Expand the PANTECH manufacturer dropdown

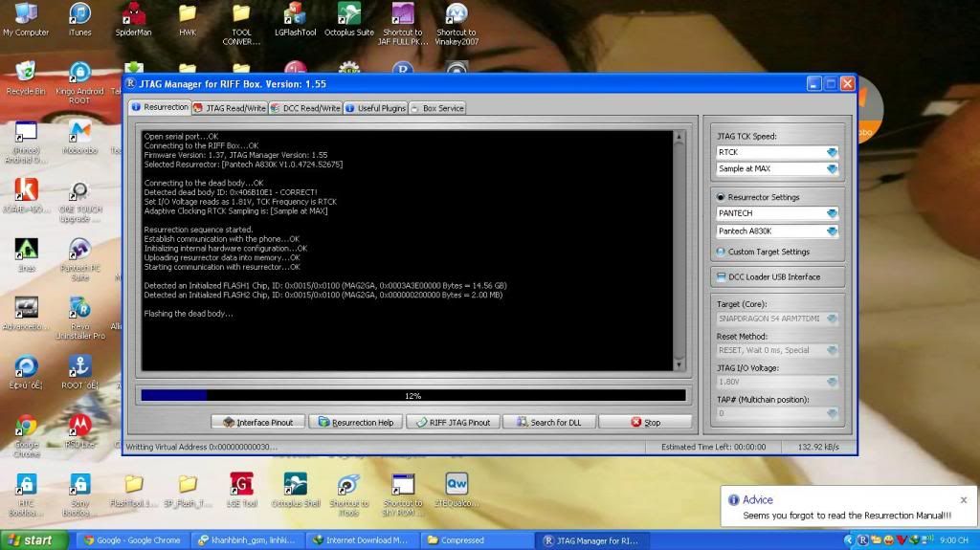(x=832, y=213)
